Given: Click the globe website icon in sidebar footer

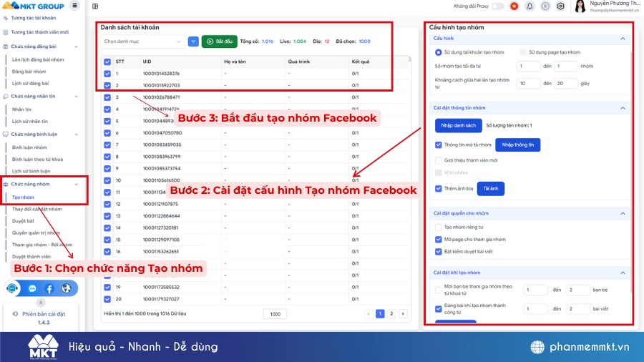Looking at the screenshot, I should 66,288.
